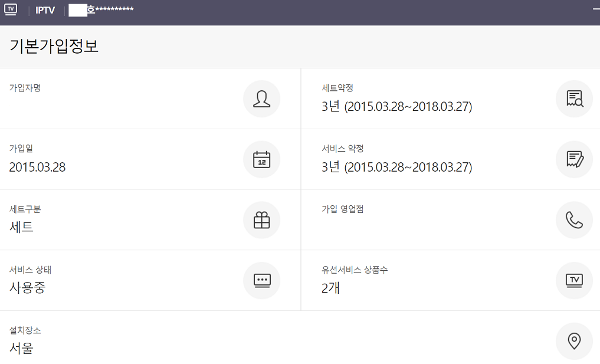The image size is (600, 364).
Task: Click the masked subscriber number in the header
Action: pyautogui.click(x=101, y=10)
